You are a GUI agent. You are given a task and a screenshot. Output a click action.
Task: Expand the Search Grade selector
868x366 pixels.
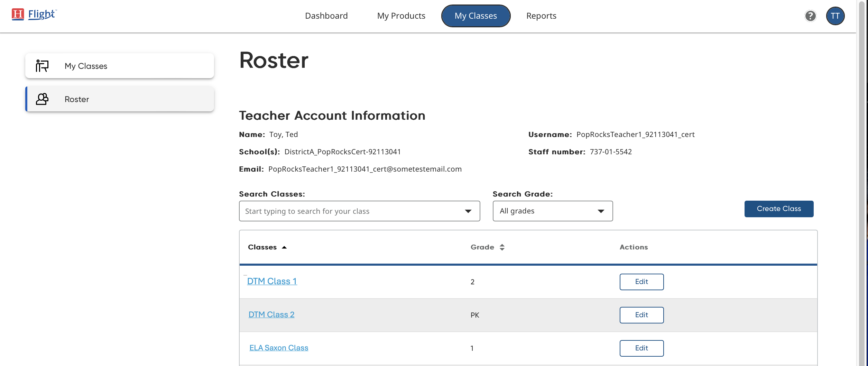click(x=601, y=211)
